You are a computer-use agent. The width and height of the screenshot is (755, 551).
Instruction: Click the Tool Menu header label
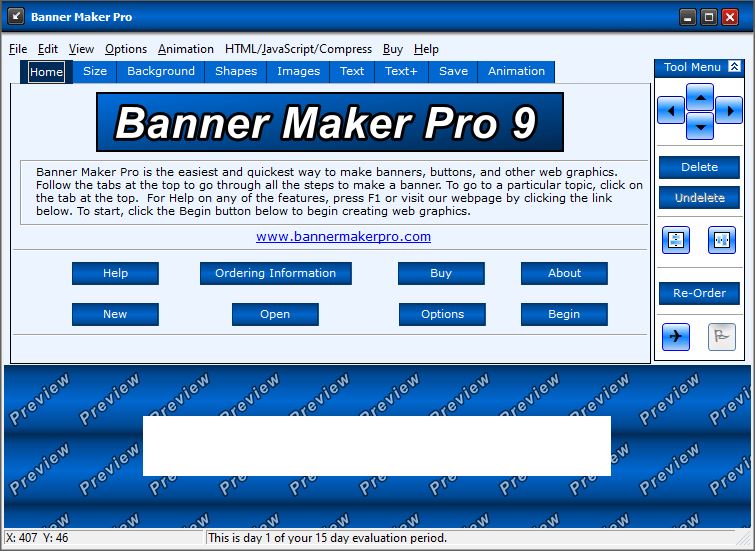tap(692, 67)
